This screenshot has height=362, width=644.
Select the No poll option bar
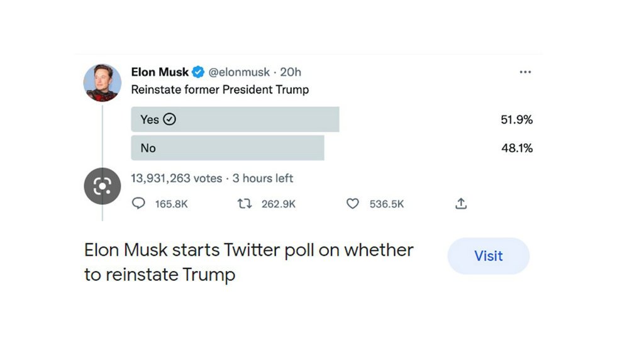(227, 148)
